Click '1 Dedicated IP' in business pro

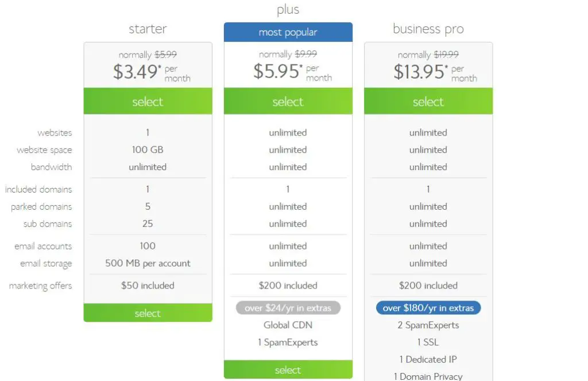(x=428, y=359)
